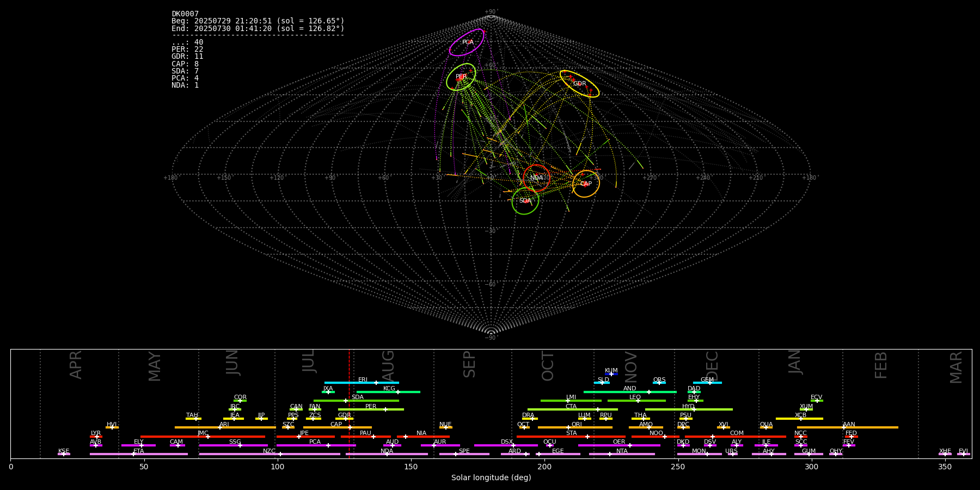Select the 'PCA: 4' legend entry
The height and width of the screenshot is (490, 980).
point(185,78)
